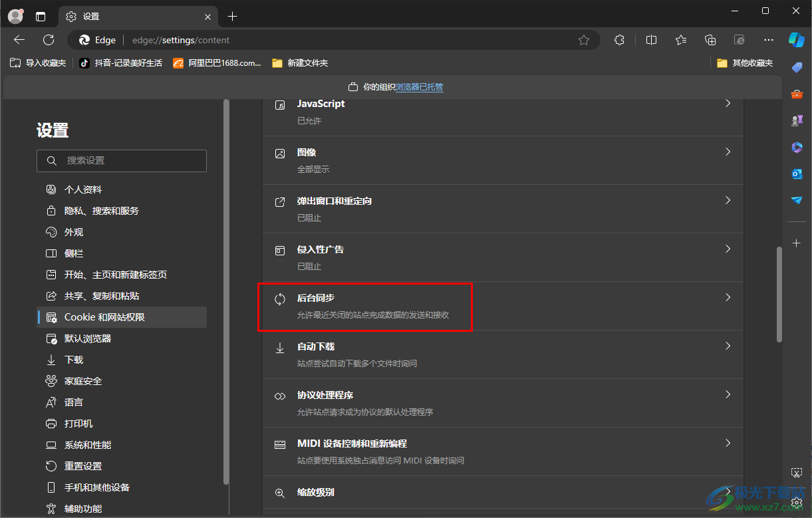The height and width of the screenshot is (518, 812).
Task: Select 共享、复制和粘贴 menu item
Action: [122, 296]
